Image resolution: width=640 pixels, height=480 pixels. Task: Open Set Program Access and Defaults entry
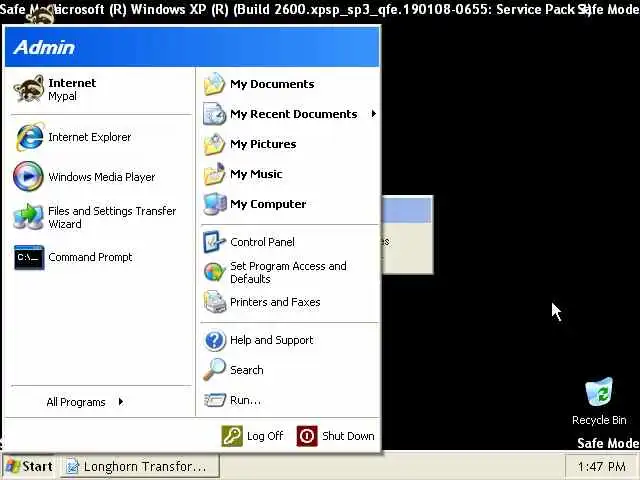pos(290,272)
